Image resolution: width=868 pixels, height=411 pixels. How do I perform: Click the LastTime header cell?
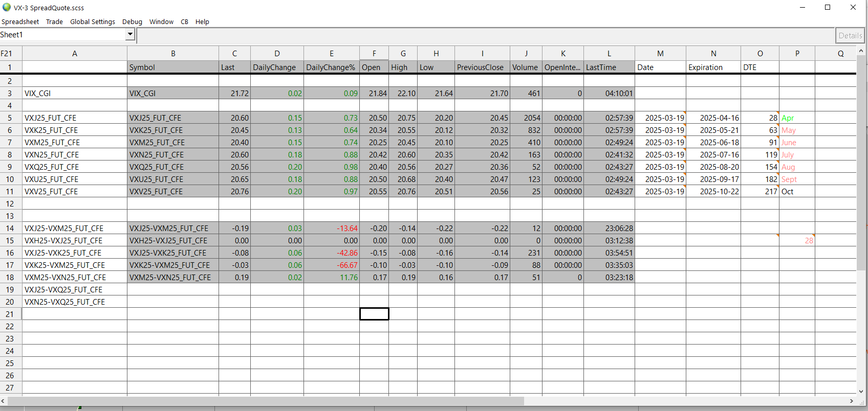(609, 67)
